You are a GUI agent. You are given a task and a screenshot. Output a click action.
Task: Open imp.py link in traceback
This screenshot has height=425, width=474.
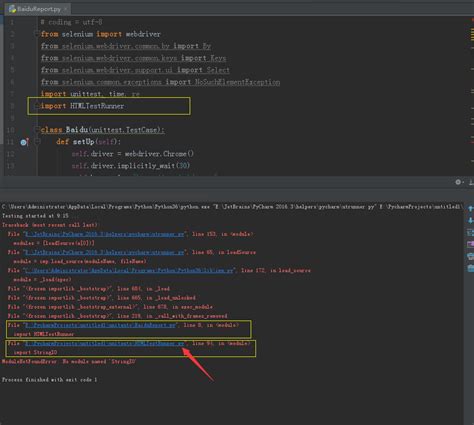pyautogui.click(x=129, y=270)
